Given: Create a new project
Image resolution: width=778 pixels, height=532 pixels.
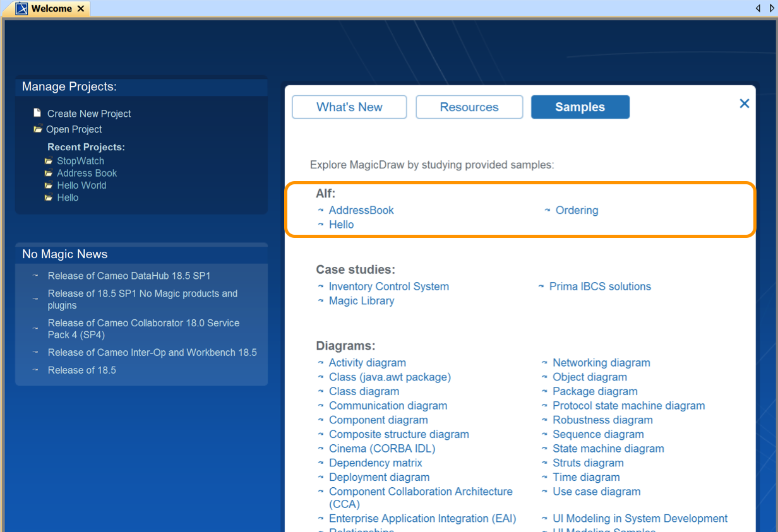Looking at the screenshot, I should click(x=89, y=114).
